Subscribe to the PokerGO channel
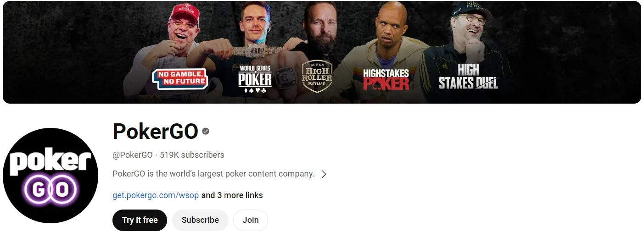Image resolution: width=644 pixels, height=232 pixels. coord(200,220)
